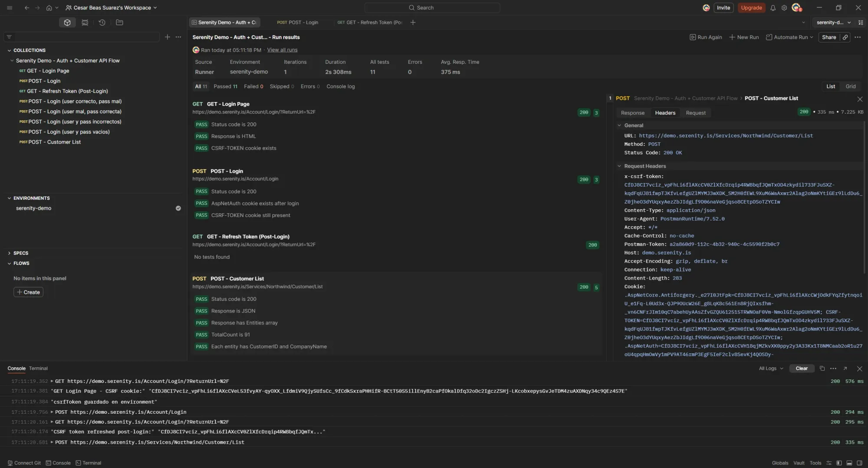Image resolution: width=868 pixels, height=468 pixels.
Task: Open the Vault from the status bar
Action: (799, 463)
